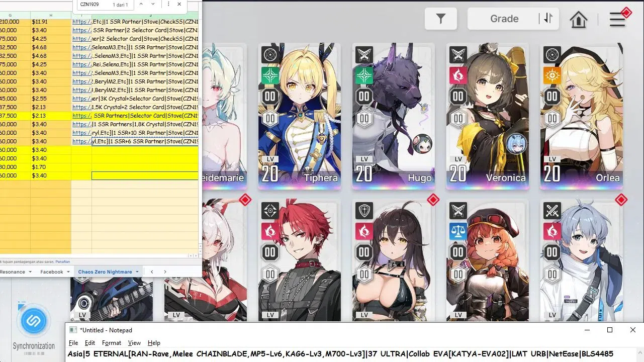Select cell showing $1.70
644x362 pixels.
(51, 167)
